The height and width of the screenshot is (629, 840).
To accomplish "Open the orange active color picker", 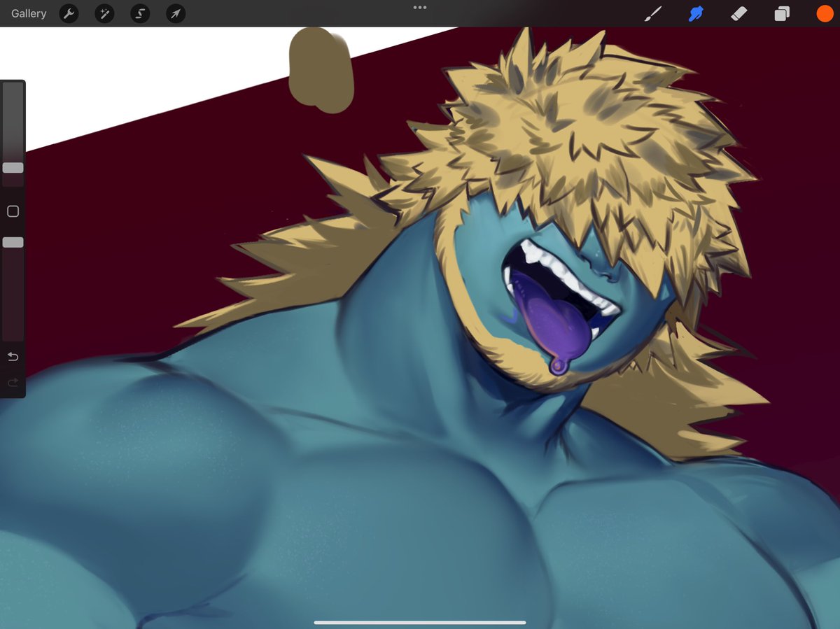I will pyautogui.click(x=825, y=13).
